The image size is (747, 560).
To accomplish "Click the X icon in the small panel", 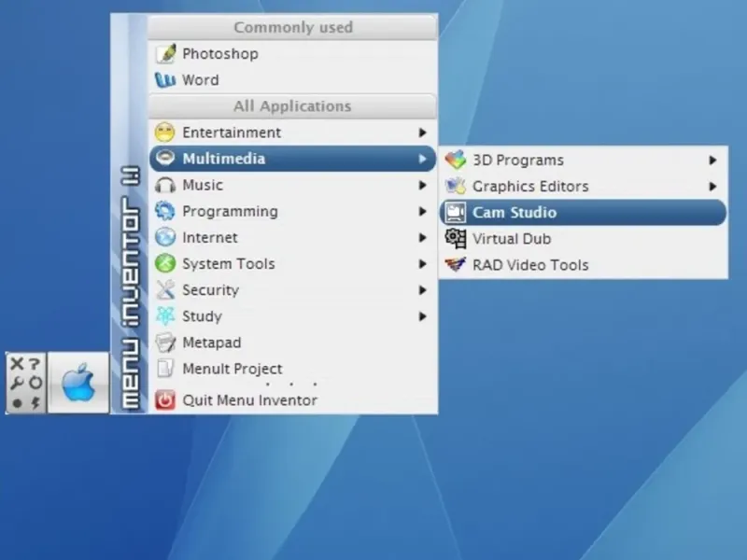I will (x=17, y=364).
